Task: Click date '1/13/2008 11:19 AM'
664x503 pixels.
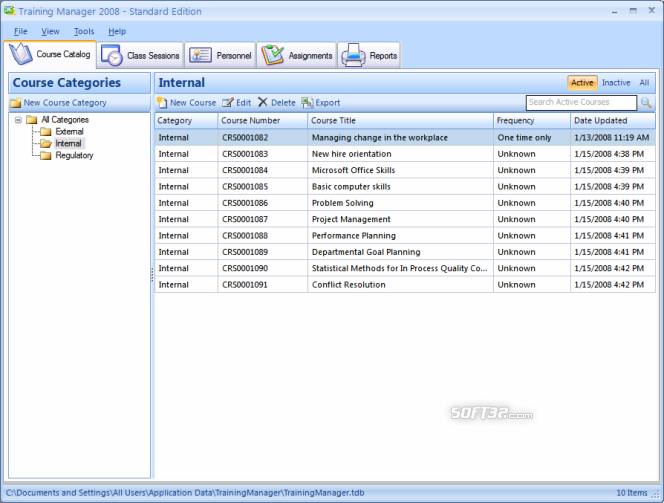Action: tap(611, 138)
